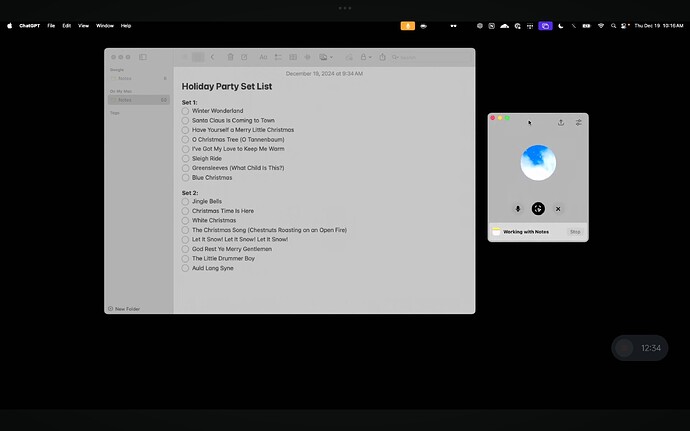Click the add-link icon in Notes toolbar
The width and height of the screenshot is (690, 431).
point(349,57)
